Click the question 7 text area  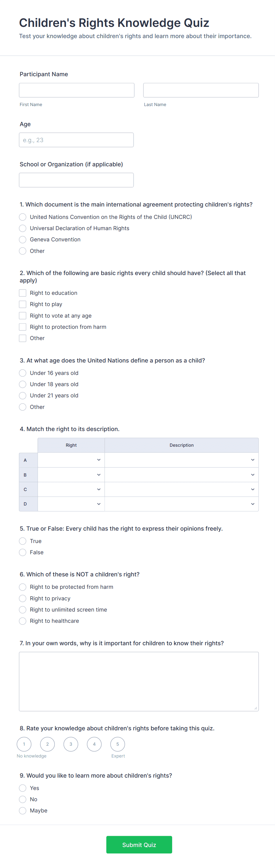(139, 681)
